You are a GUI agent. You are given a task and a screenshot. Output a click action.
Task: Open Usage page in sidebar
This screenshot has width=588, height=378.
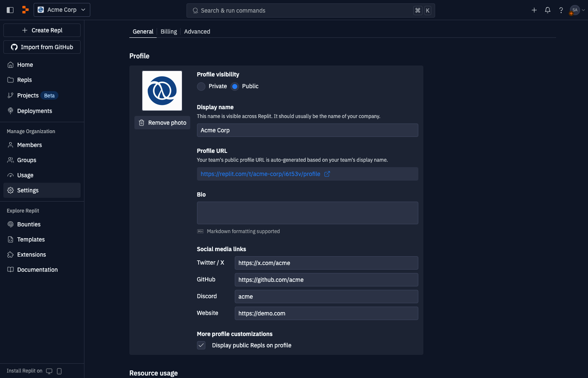point(42,175)
